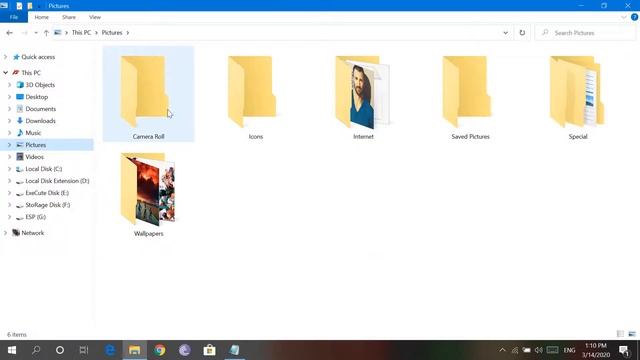Open recent locations dropdown arrow
Screen dimensions: 640x360
36,33
